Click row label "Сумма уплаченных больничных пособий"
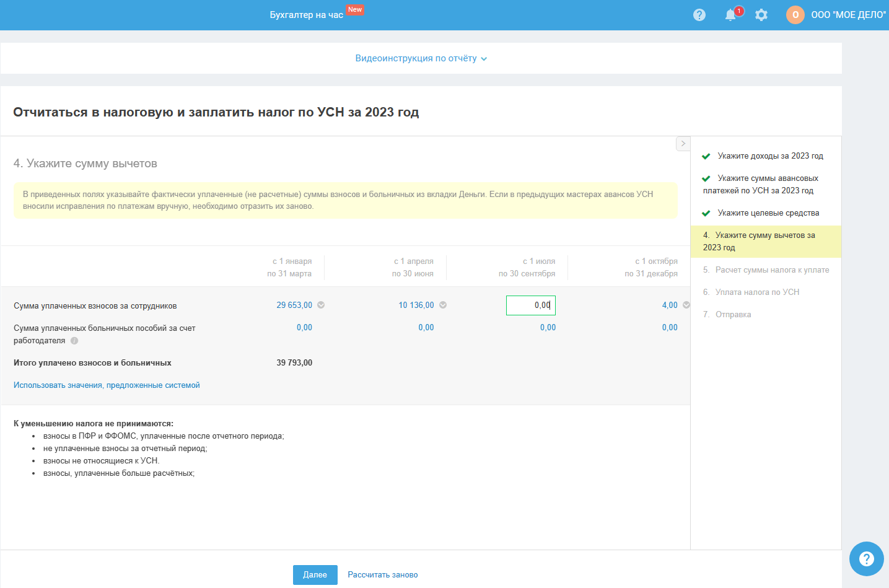The image size is (889, 588). pos(105,335)
